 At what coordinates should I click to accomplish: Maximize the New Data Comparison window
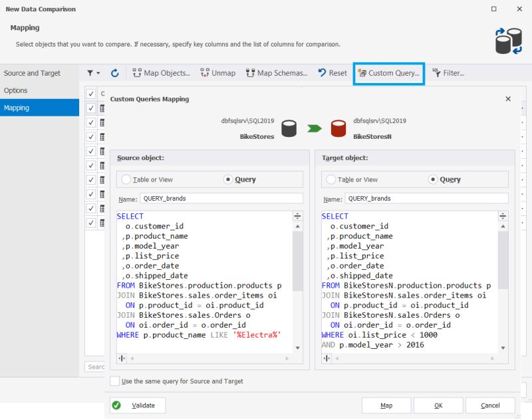click(494, 9)
